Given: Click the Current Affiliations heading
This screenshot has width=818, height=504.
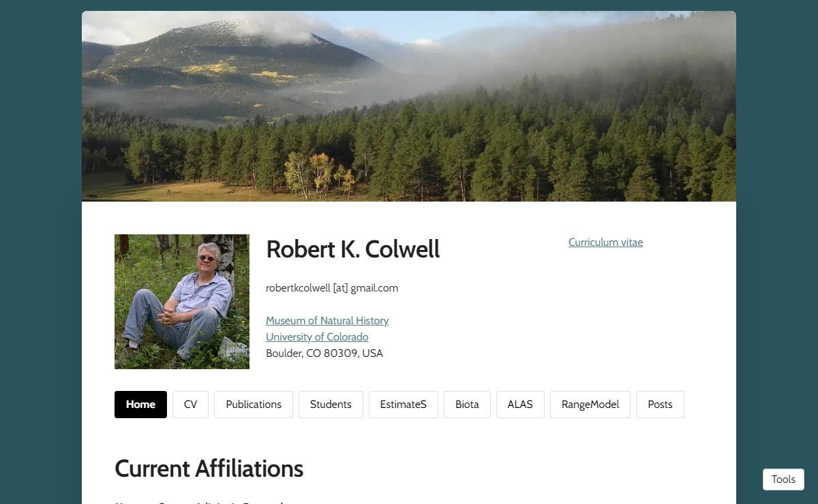Looking at the screenshot, I should point(209,469).
